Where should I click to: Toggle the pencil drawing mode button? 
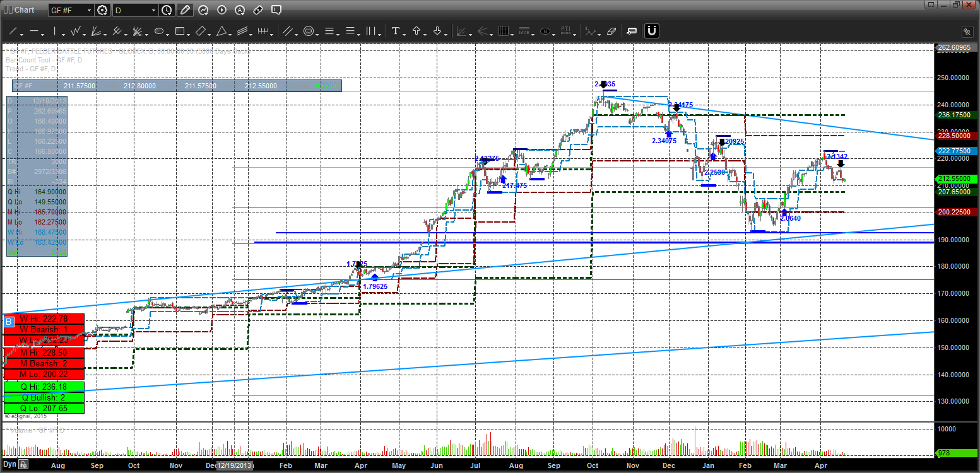click(x=184, y=10)
